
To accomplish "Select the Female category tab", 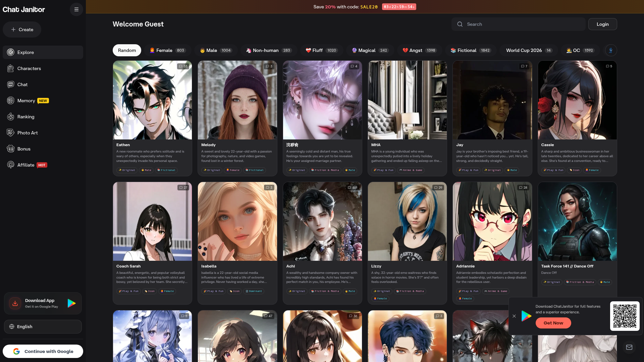I will (x=167, y=50).
